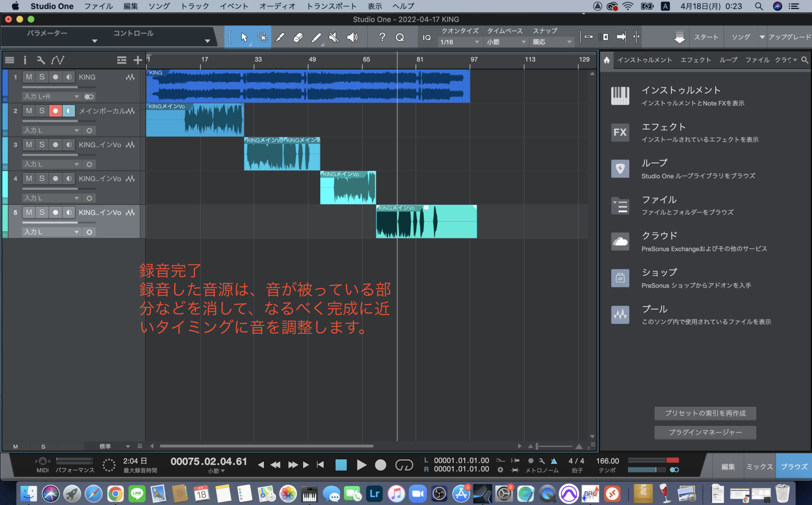Open the Files folder icon in browser

click(620, 206)
